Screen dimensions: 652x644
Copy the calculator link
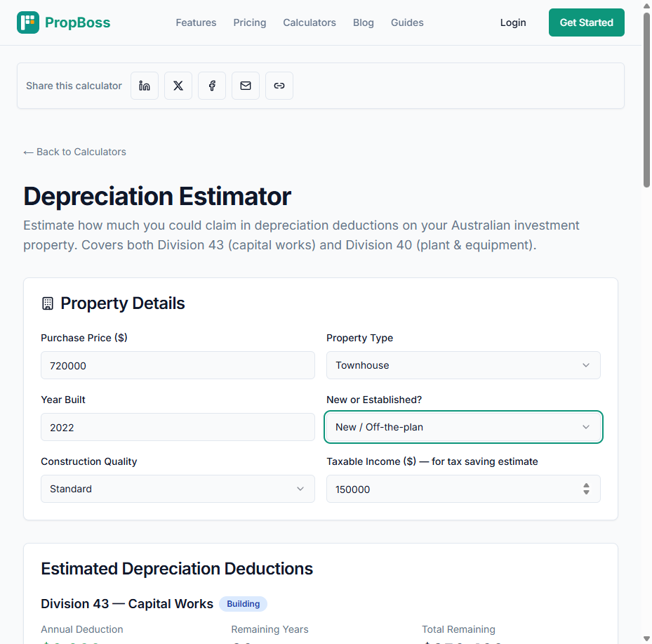click(x=279, y=85)
